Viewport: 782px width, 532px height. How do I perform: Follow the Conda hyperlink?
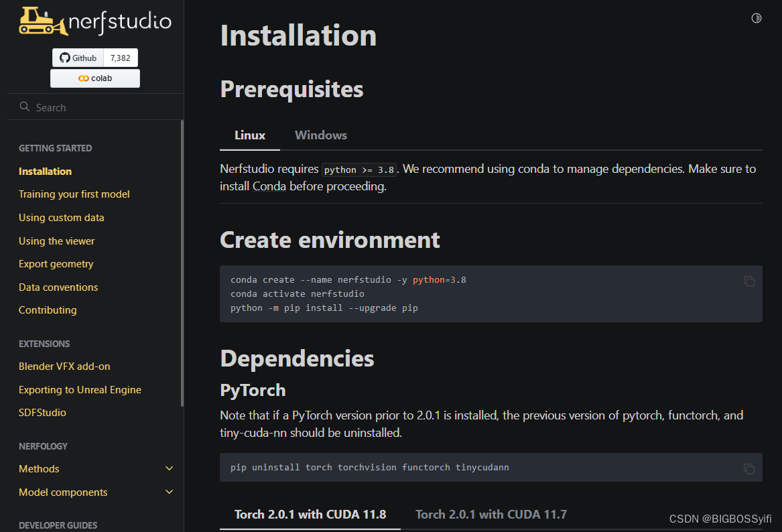[x=269, y=186]
